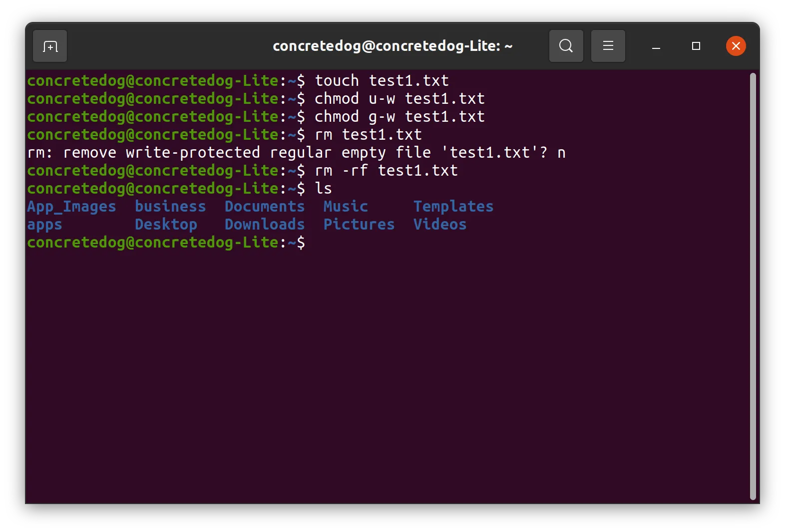
Task: Click the 'chmod g-w test1.txt' command
Action: pyautogui.click(x=399, y=116)
